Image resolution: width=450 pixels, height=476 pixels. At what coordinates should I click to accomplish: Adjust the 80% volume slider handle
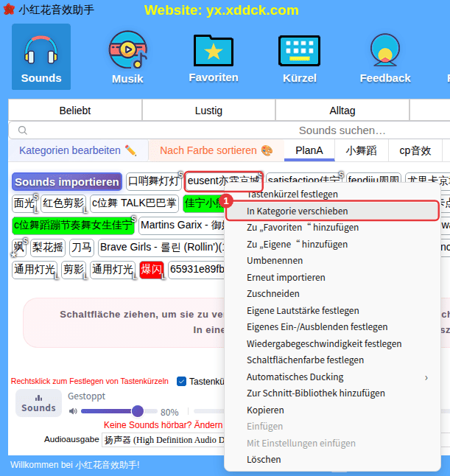coord(138,411)
